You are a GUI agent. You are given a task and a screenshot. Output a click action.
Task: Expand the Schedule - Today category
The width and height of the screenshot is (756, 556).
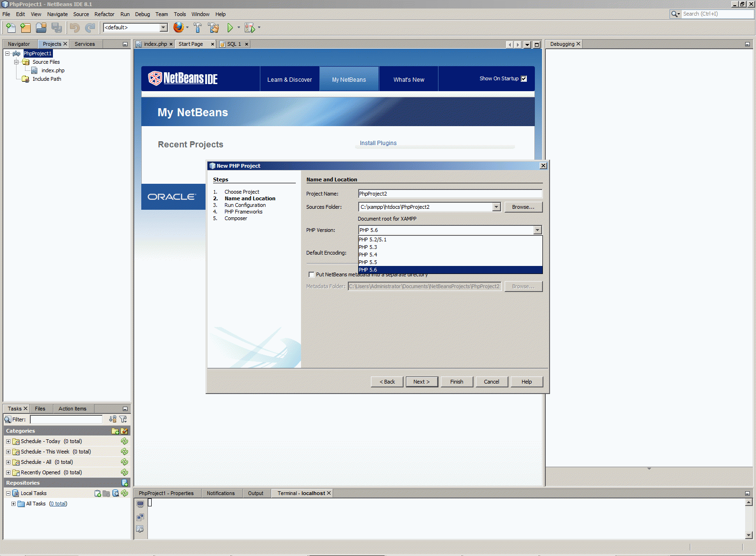tap(8, 441)
